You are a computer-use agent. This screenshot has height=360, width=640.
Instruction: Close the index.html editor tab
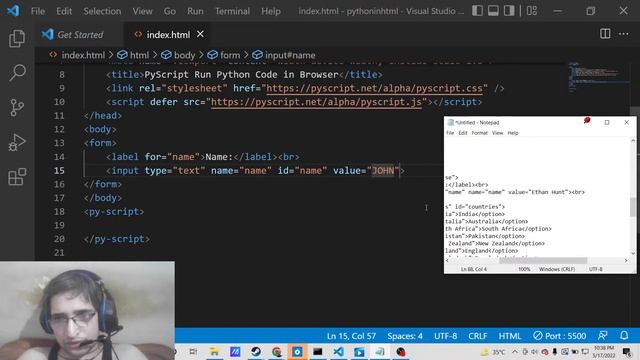pos(200,34)
